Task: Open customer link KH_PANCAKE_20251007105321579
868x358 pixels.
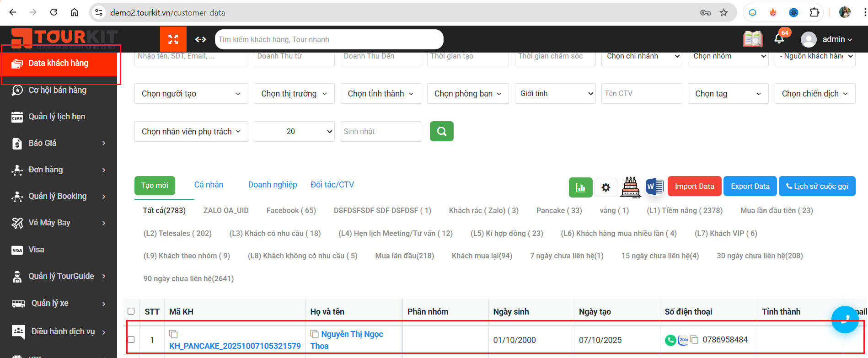Action: tap(235, 346)
